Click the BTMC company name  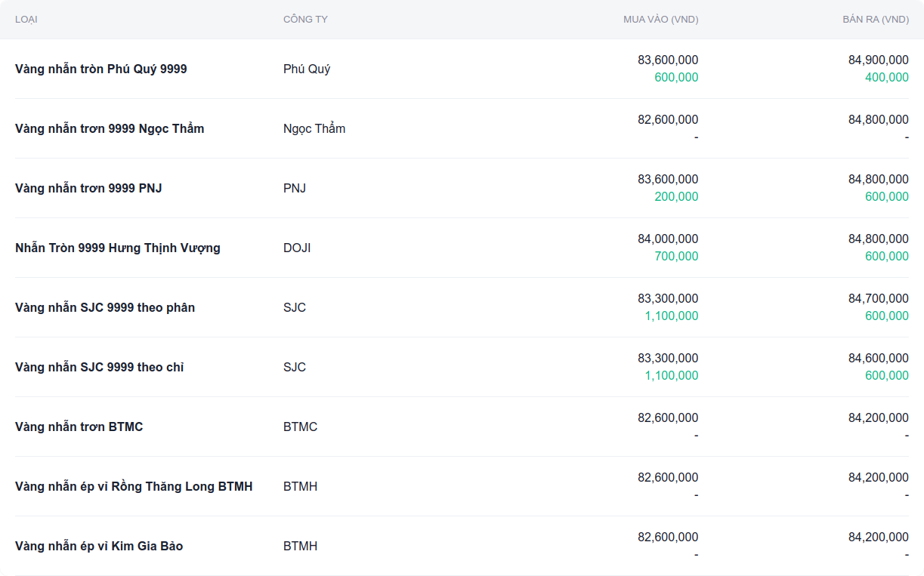coord(300,427)
